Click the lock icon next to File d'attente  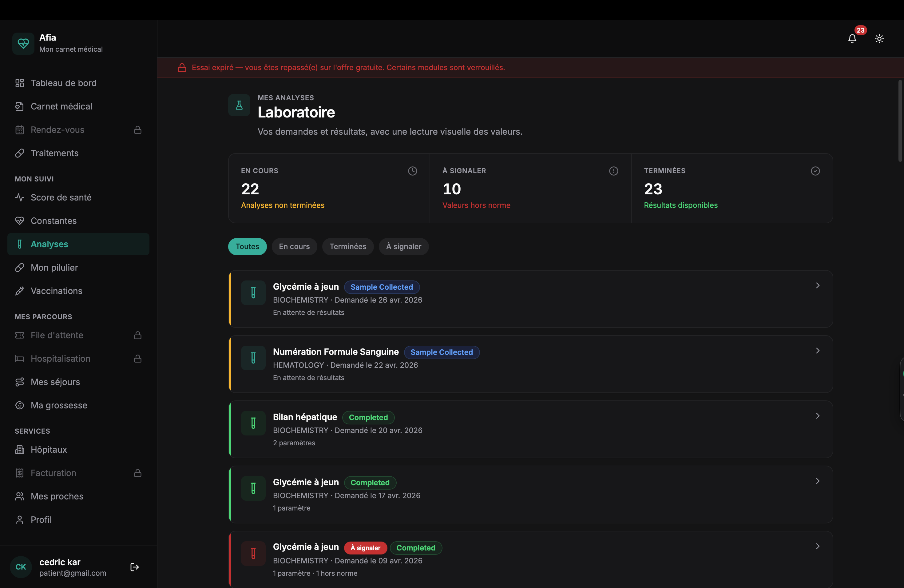pyautogui.click(x=138, y=336)
